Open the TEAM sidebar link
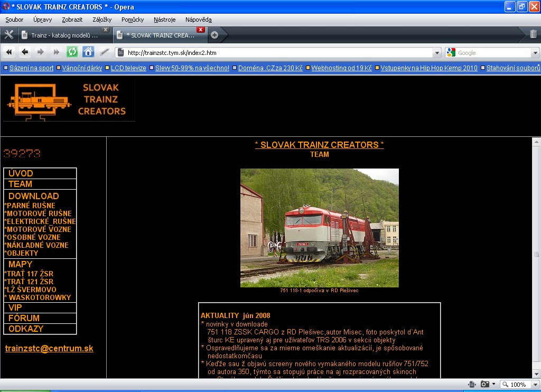The image size is (541, 392). tap(20, 184)
